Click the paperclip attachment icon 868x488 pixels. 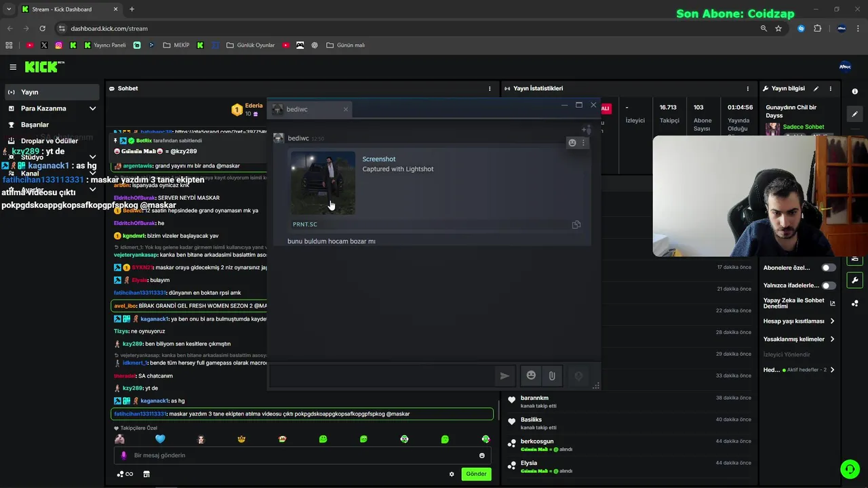click(x=552, y=375)
